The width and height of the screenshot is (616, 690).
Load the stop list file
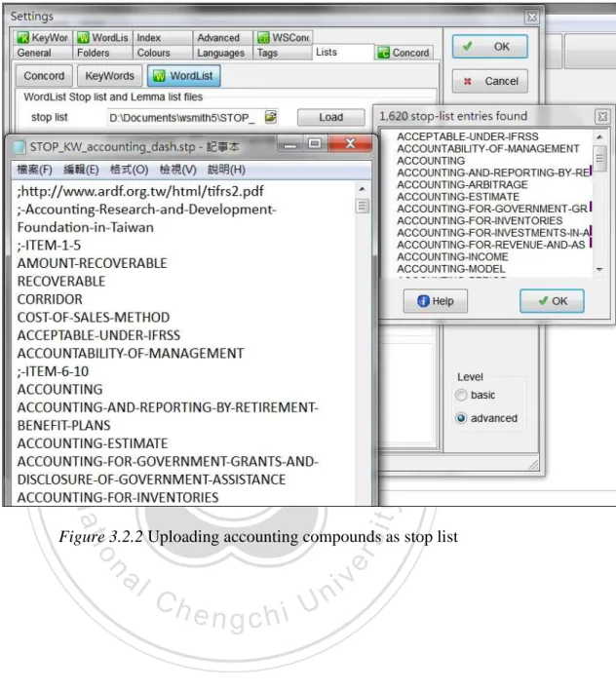(330, 117)
